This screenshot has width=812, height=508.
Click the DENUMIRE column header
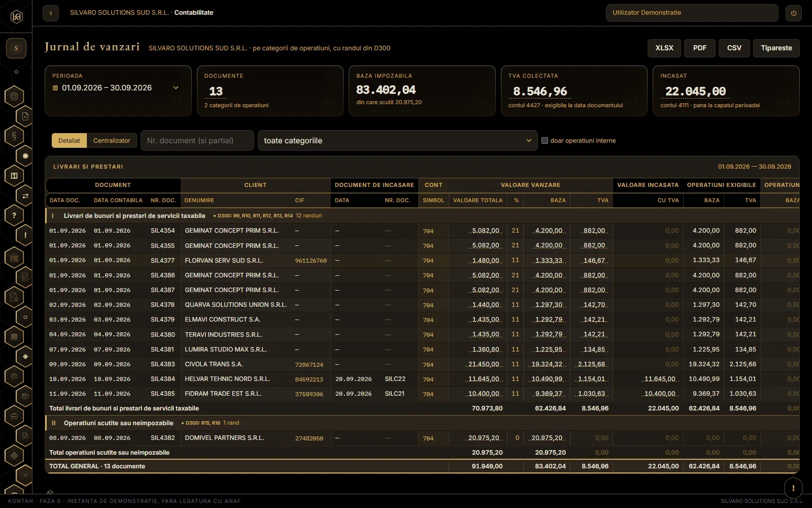(199, 201)
